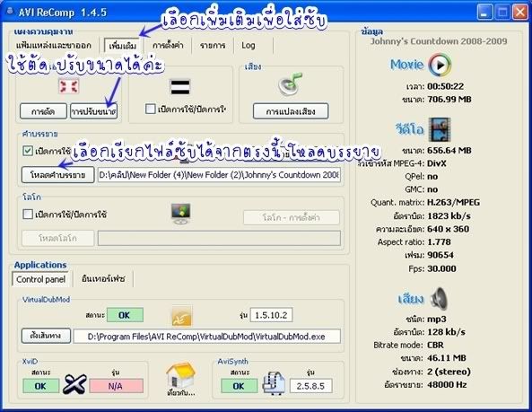Click the 128 kb/s audio bitrate value

pyautogui.click(x=446, y=332)
